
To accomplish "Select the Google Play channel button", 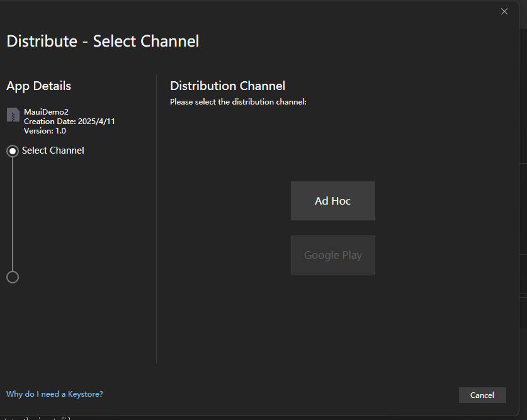I will 332,255.
